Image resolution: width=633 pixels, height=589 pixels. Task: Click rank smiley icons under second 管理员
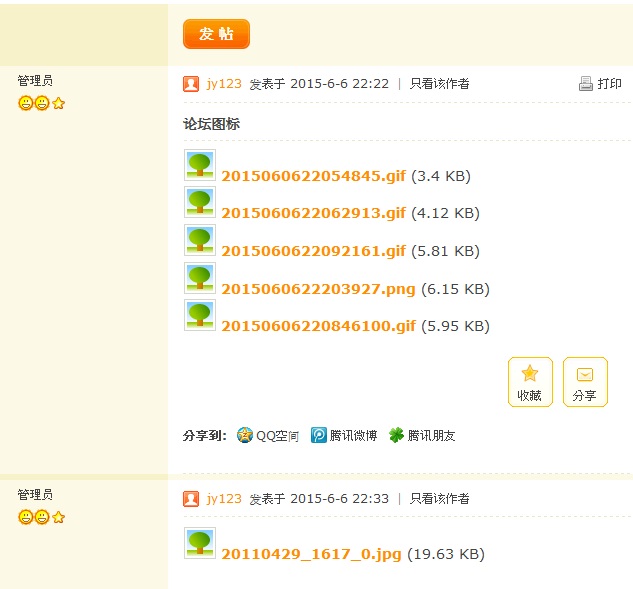41,517
